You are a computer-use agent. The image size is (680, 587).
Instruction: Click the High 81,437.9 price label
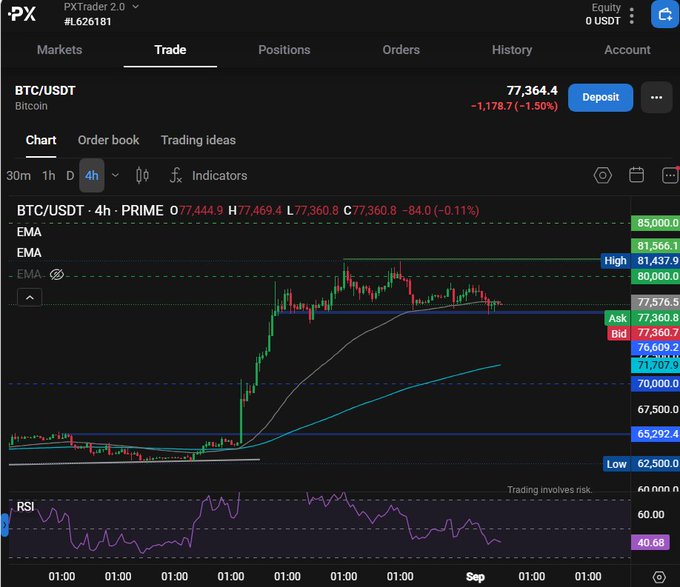point(640,261)
